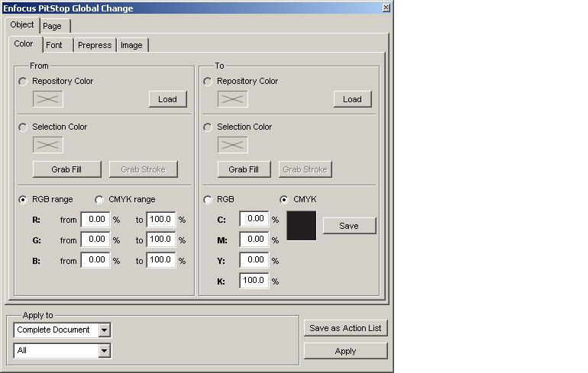Click the Y percentage input field
The image size is (588, 373).
[x=254, y=260]
